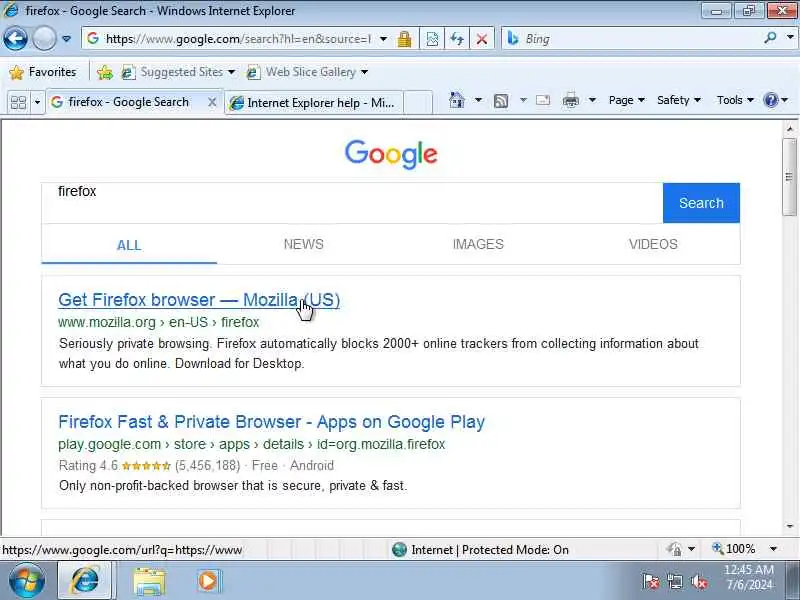800x600 pixels.
Task: Click the red Stop loading icon
Action: (x=481, y=39)
